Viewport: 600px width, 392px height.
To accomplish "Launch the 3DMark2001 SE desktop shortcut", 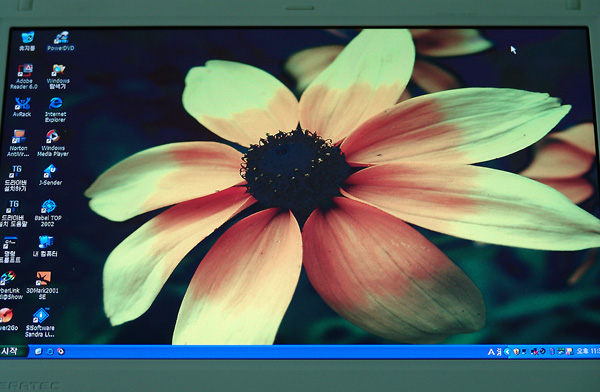I will coord(42,286).
